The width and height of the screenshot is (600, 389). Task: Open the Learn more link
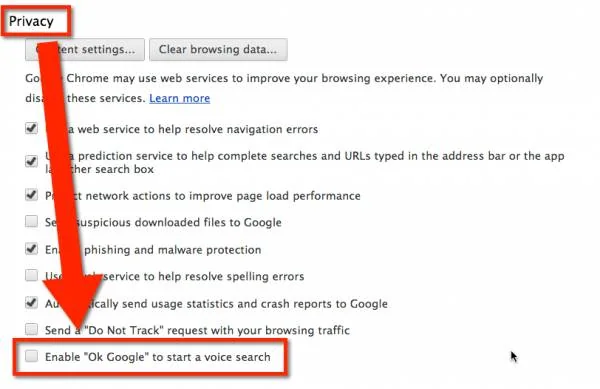click(x=179, y=98)
